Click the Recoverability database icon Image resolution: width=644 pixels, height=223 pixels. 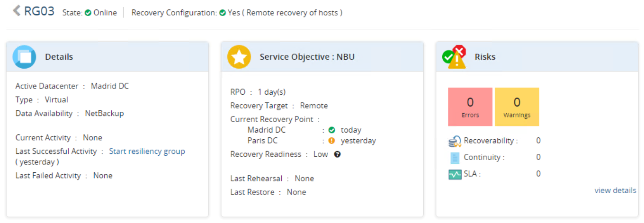coord(455,141)
